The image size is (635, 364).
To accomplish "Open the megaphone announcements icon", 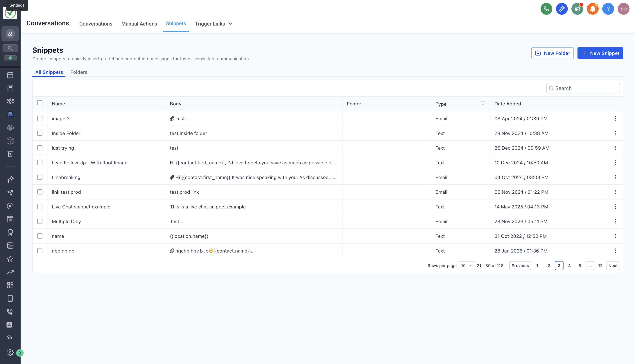I will point(577,9).
